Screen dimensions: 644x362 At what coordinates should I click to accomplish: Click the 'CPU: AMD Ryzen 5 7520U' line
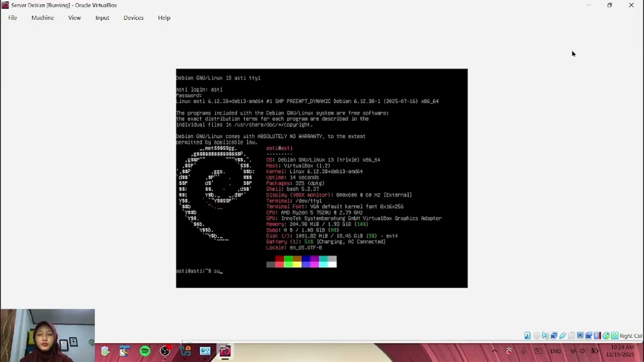[x=314, y=213]
